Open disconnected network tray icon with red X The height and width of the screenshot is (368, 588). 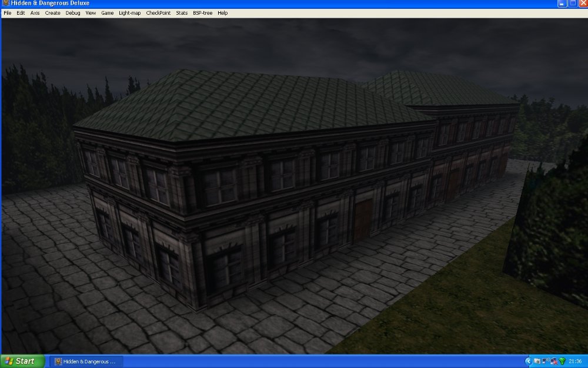click(554, 362)
